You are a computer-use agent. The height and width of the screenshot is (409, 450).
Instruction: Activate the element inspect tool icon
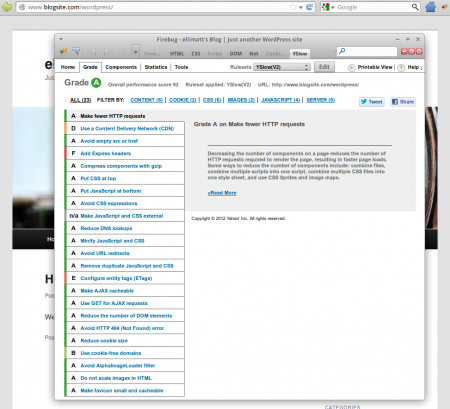[76, 51]
